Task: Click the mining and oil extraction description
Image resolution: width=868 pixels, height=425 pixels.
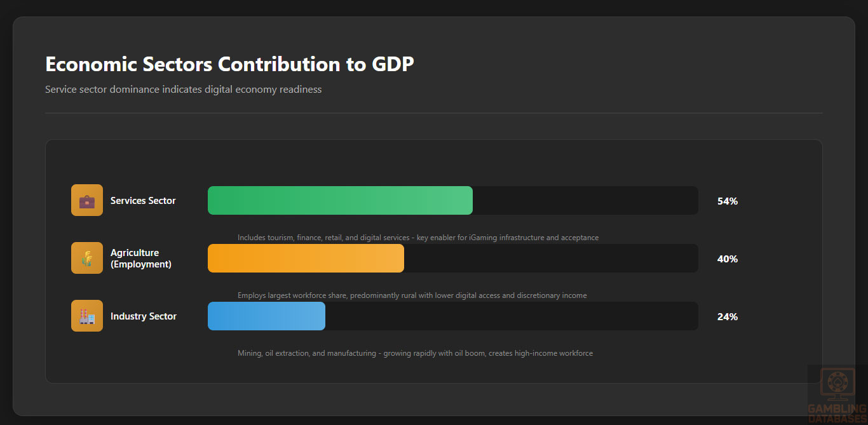Action: tap(415, 353)
